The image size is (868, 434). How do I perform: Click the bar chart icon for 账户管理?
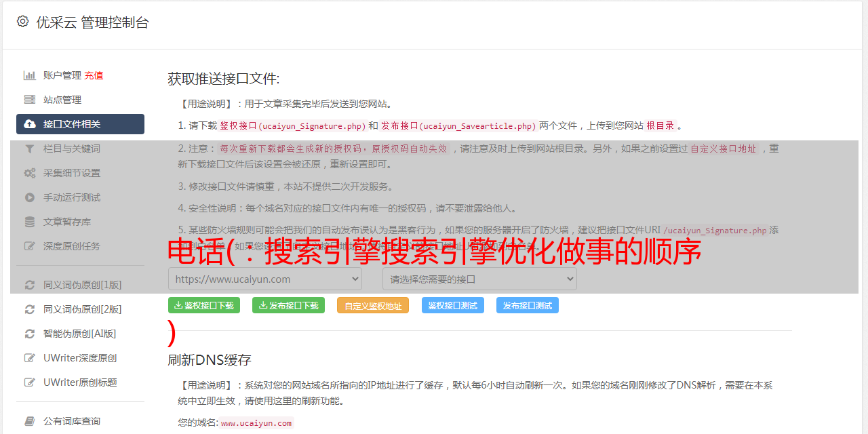[x=30, y=75]
